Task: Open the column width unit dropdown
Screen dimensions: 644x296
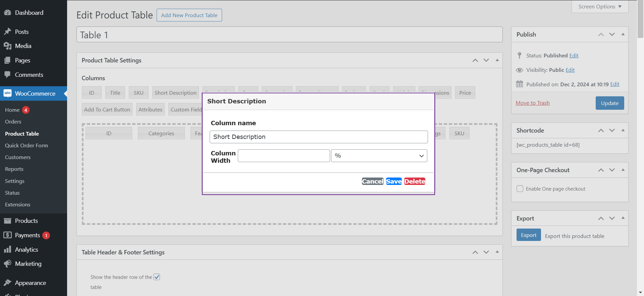Action: (x=379, y=156)
